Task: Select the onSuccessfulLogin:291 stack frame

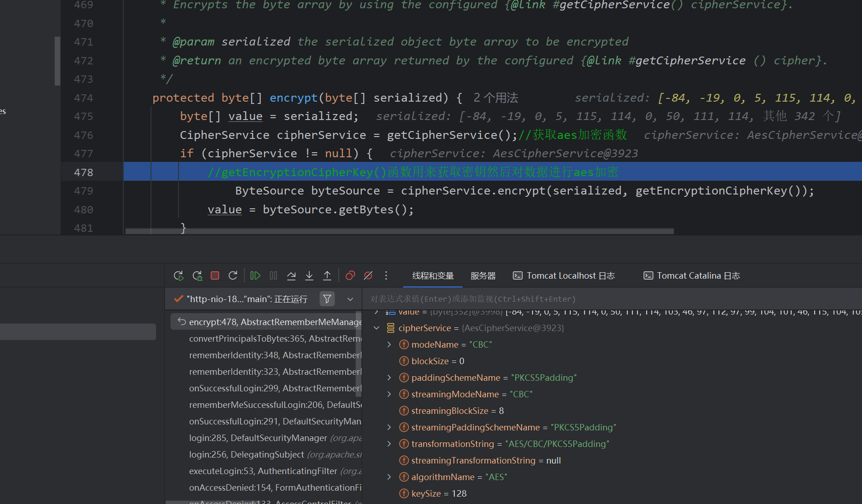Action: (266, 421)
